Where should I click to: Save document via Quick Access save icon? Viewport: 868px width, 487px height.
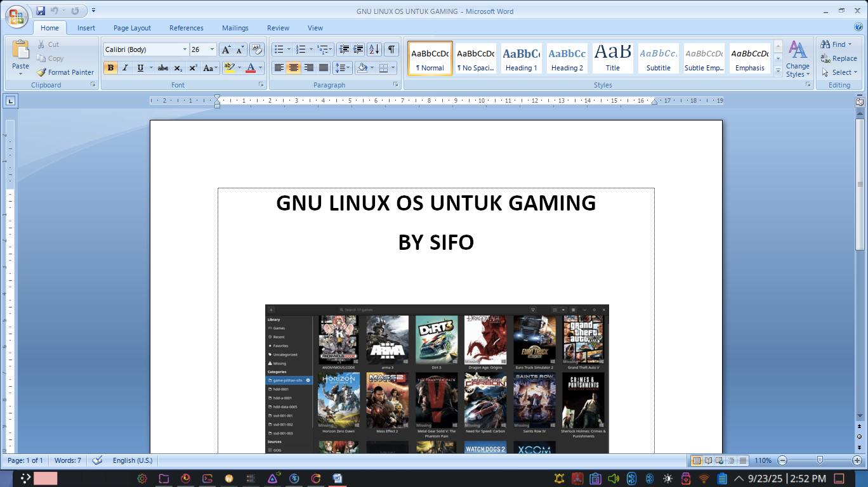coord(41,11)
